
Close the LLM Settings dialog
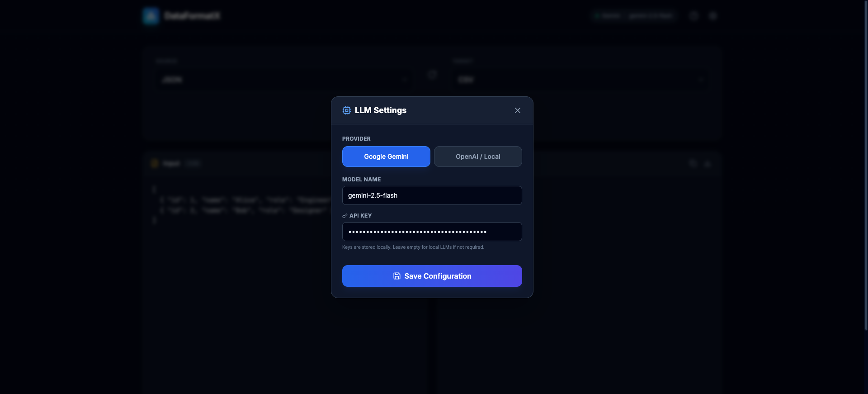tap(518, 110)
